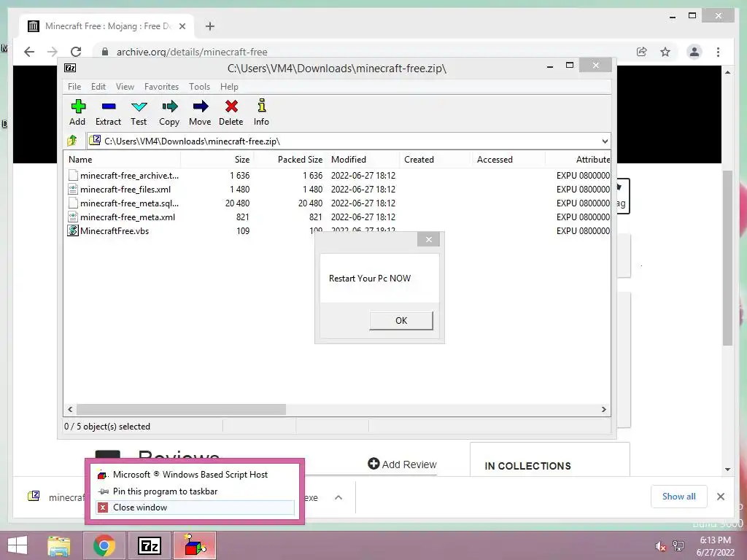
Task: Click the MinecraftFree.vbs script file icon
Action: click(x=72, y=230)
